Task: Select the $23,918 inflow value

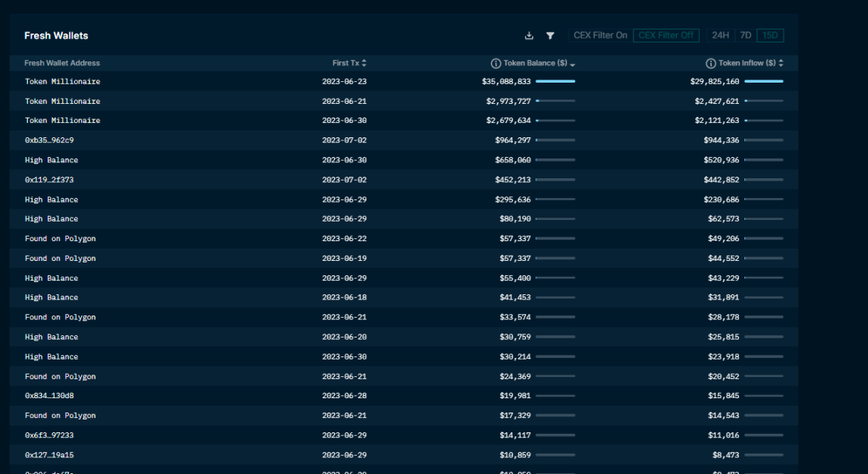Action: (x=723, y=356)
